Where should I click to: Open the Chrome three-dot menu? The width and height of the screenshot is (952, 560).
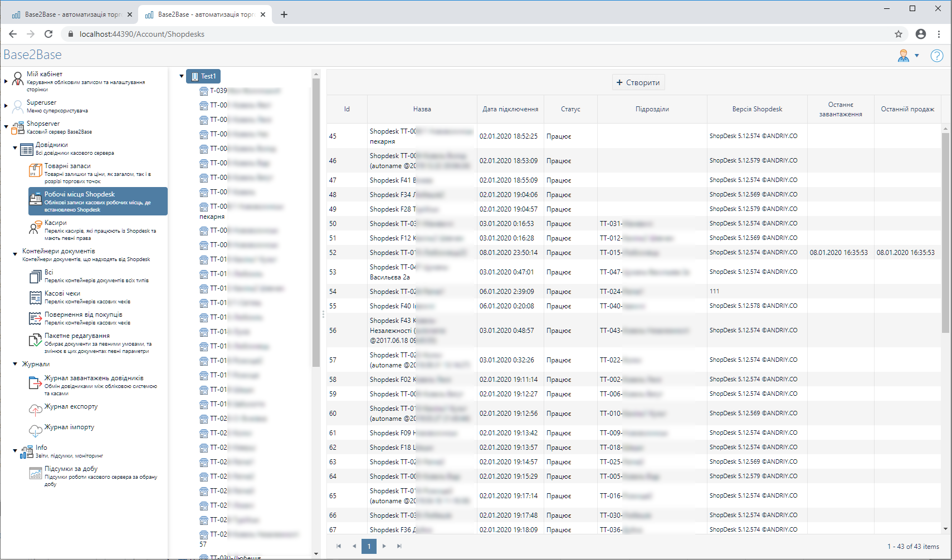pyautogui.click(x=939, y=34)
